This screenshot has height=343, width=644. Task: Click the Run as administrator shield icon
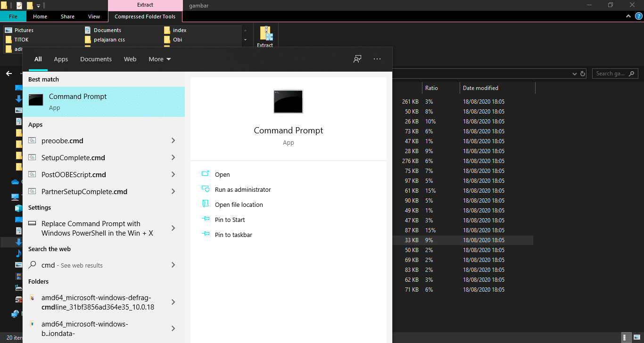206,189
